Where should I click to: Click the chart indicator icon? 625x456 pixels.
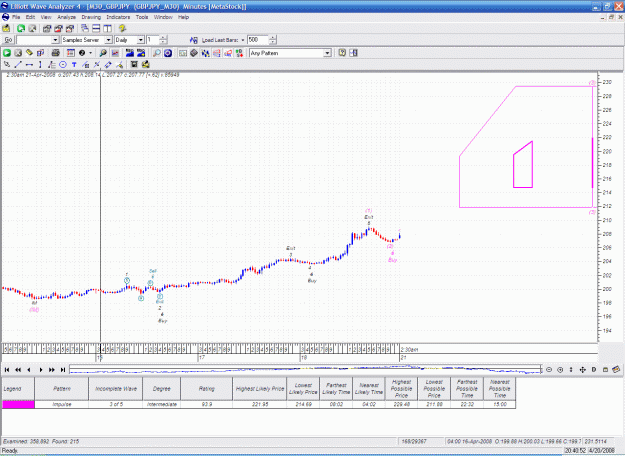click(115, 53)
